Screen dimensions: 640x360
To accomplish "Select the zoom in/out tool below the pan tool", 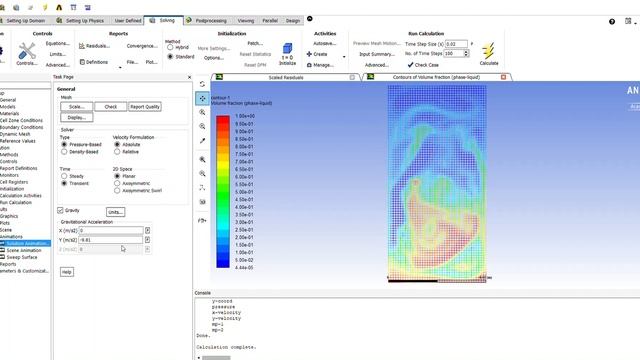I will point(202,112).
